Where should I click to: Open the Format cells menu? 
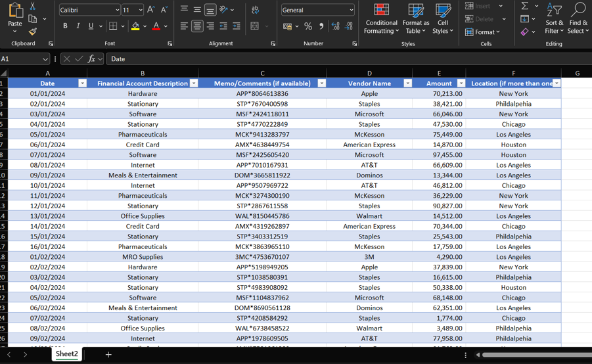(482, 32)
